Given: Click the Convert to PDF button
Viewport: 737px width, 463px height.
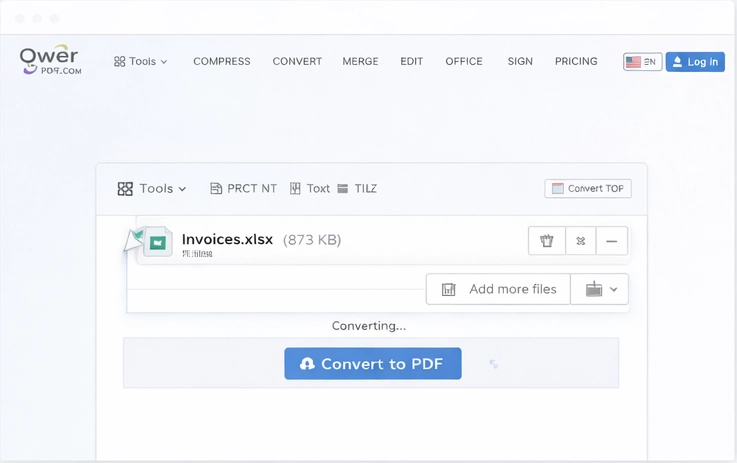Looking at the screenshot, I should tap(373, 363).
